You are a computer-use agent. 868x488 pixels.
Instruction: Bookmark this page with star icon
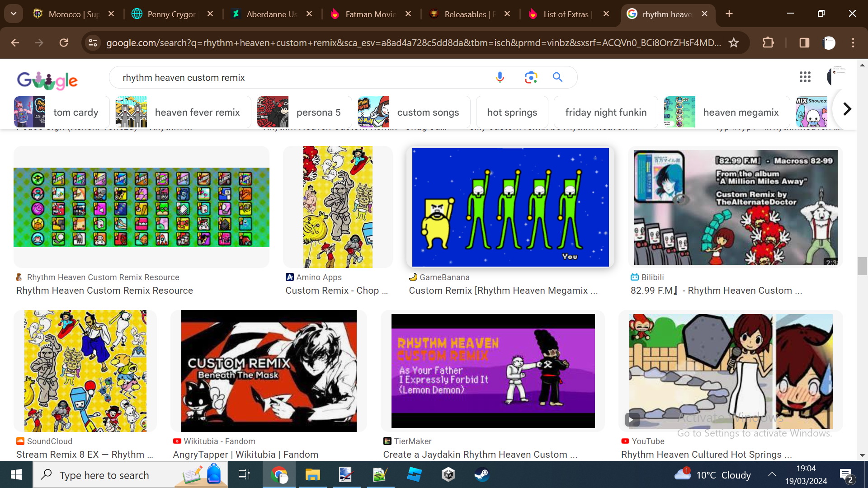tap(734, 43)
